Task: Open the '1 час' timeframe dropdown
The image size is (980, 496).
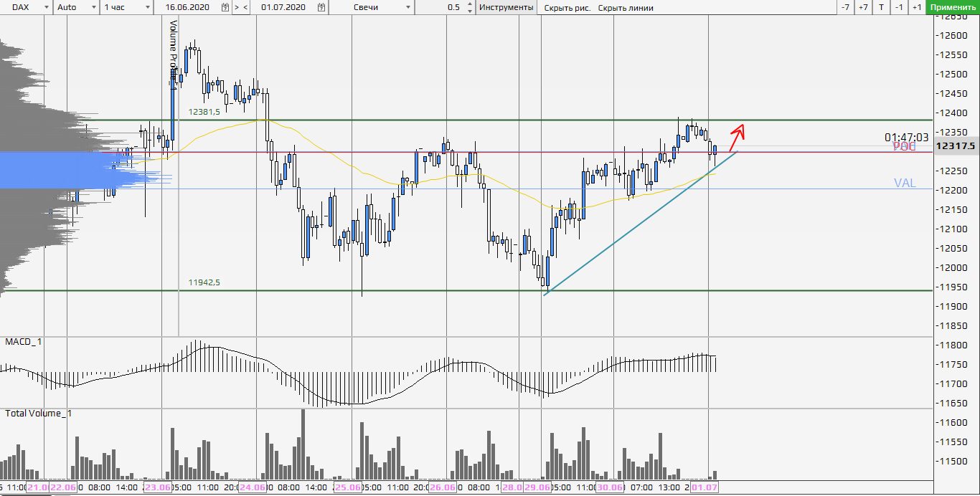Action: (147, 7)
